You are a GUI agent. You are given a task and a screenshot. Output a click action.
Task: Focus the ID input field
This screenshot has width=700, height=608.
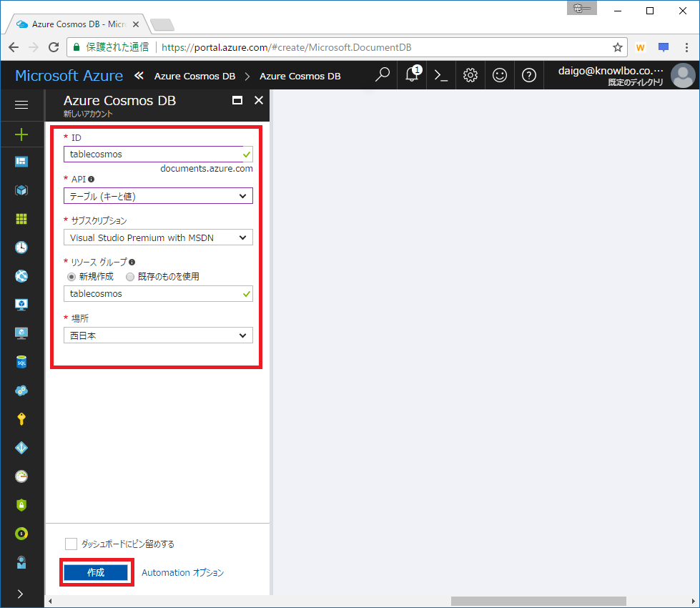(x=158, y=154)
